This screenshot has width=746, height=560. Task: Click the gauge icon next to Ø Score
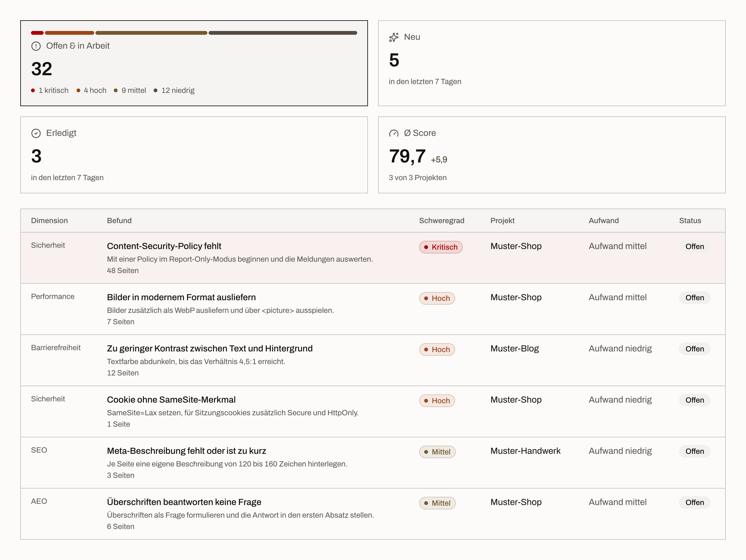394,133
